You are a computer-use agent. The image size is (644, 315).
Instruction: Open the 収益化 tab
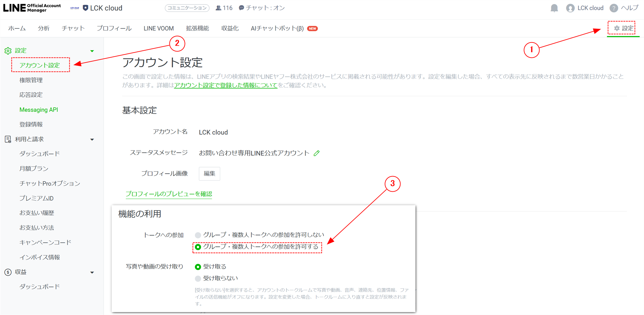[x=230, y=28]
